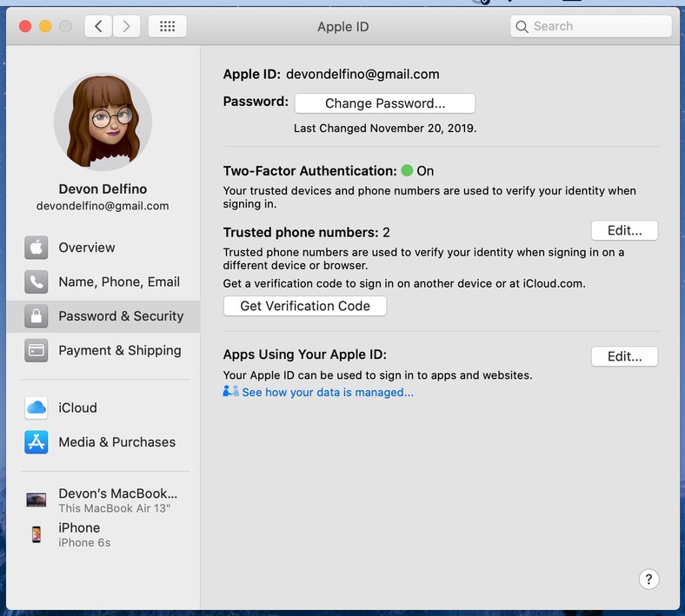The width and height of the screenshot is (685, 616).
Task: Edit the trusted phone numbers
Action: pyautogui.click(x=624, y=230)
